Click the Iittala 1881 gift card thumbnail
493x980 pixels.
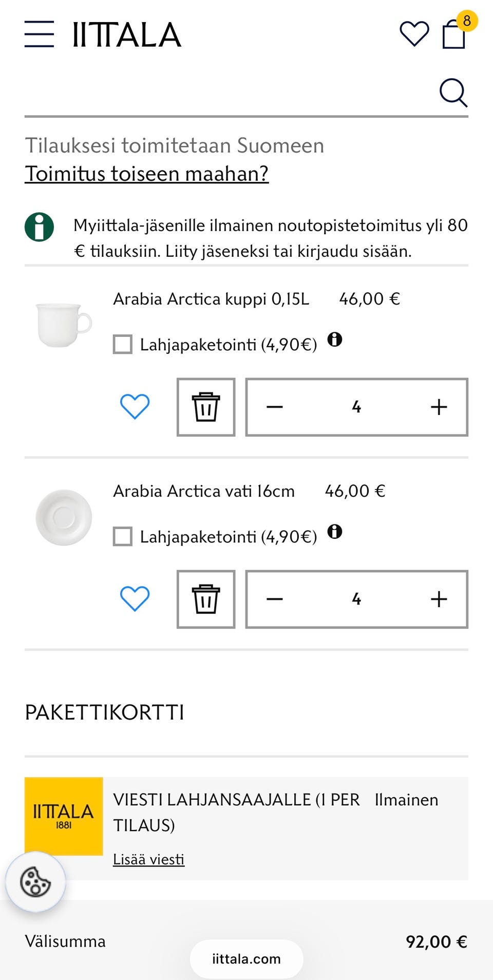click(63, 817)
